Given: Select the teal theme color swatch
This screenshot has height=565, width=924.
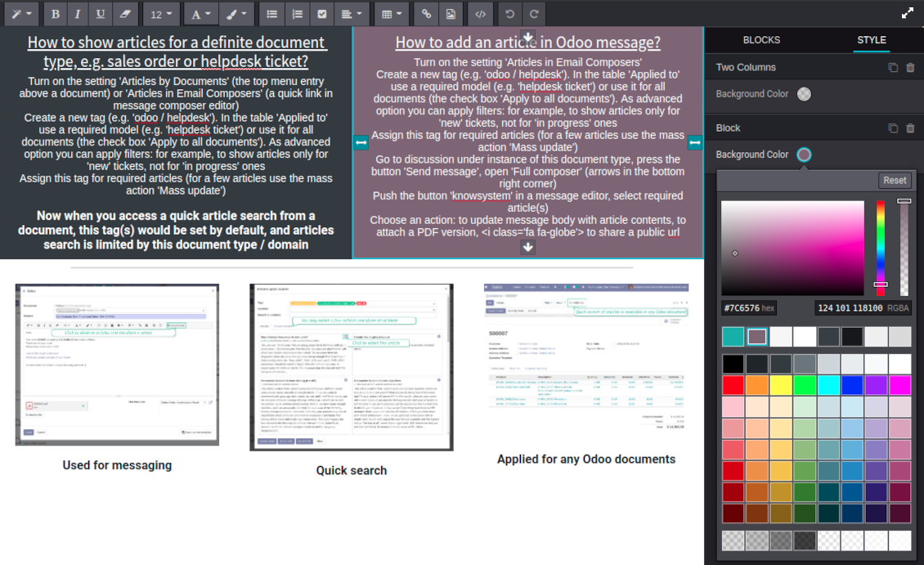Looking at the screenshot, I should pos(733,336).
